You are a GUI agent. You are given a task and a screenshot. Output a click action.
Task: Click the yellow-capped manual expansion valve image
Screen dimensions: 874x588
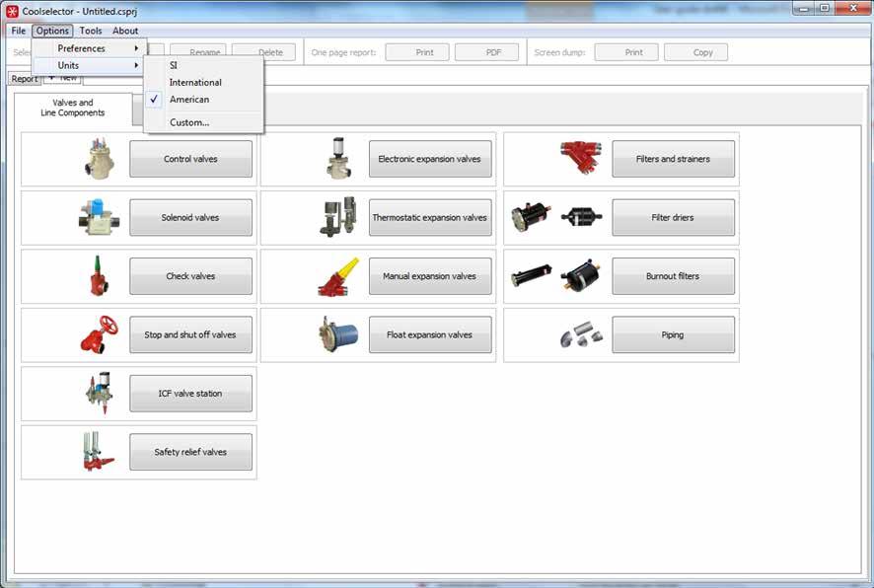click(x=339, y=276)
